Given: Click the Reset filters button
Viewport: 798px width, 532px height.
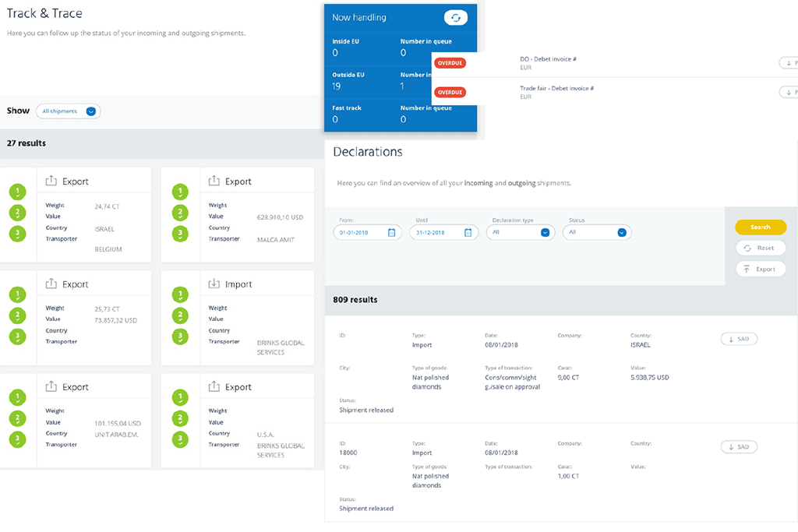Looking at the screenshot, I should [760, 248].
